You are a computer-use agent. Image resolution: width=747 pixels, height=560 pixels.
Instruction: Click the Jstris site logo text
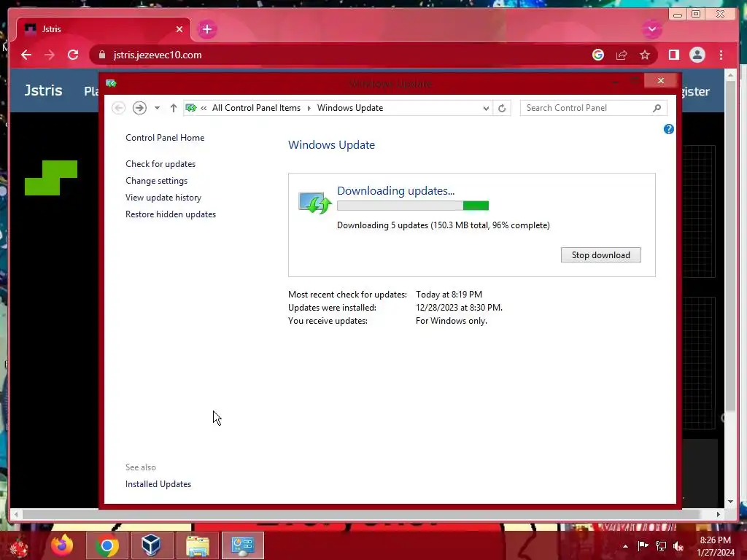[x=43, y=90]
